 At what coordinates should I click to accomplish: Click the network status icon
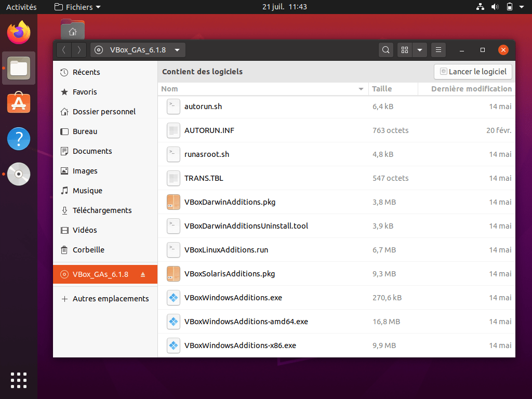[x=480, y=7]
